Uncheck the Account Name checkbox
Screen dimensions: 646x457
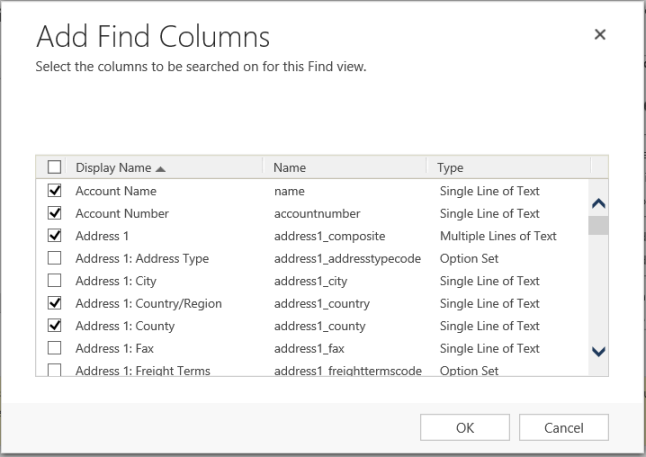pyautogui.click(x=54, y=190)
